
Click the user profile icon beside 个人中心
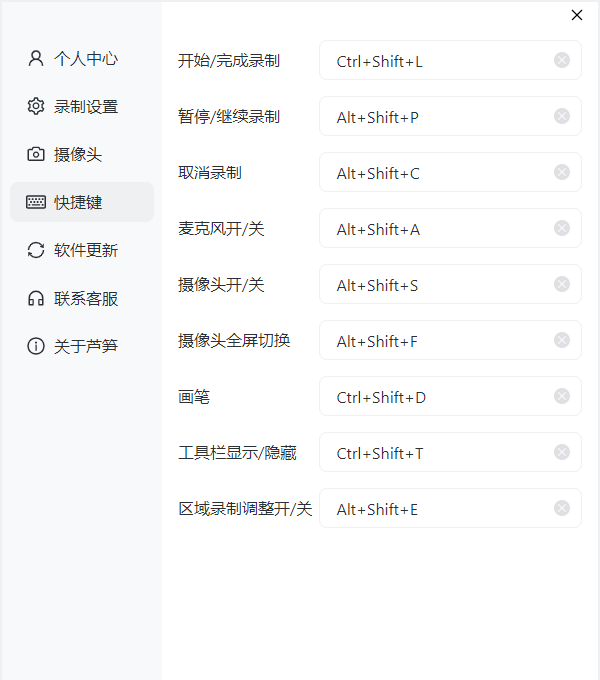click(x=36, y=58)
